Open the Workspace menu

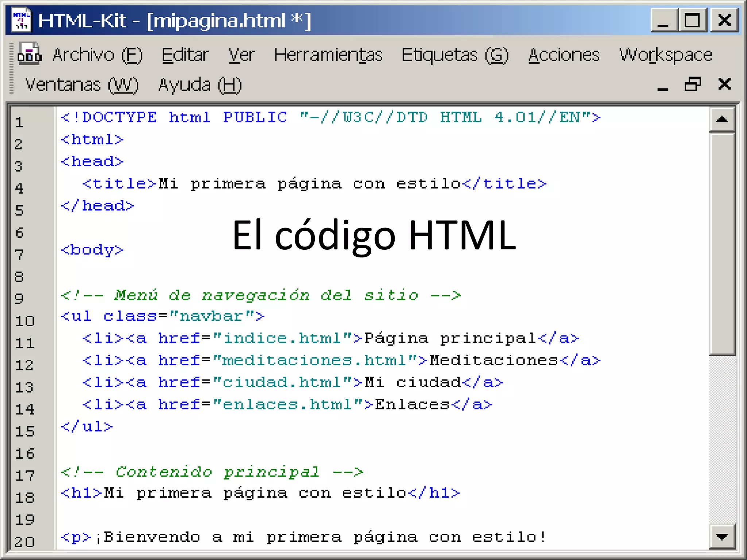(665, 55)
